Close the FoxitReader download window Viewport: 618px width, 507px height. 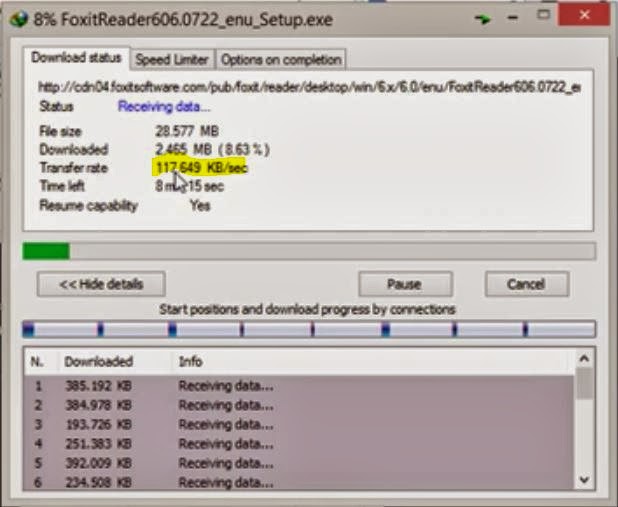pos(584,15)
